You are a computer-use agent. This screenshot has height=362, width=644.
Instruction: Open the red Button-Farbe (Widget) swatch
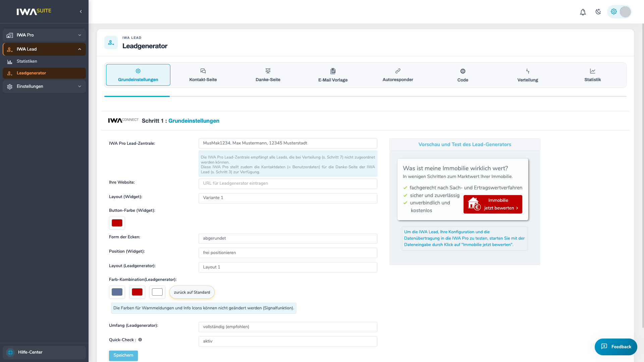click(117, 223)
